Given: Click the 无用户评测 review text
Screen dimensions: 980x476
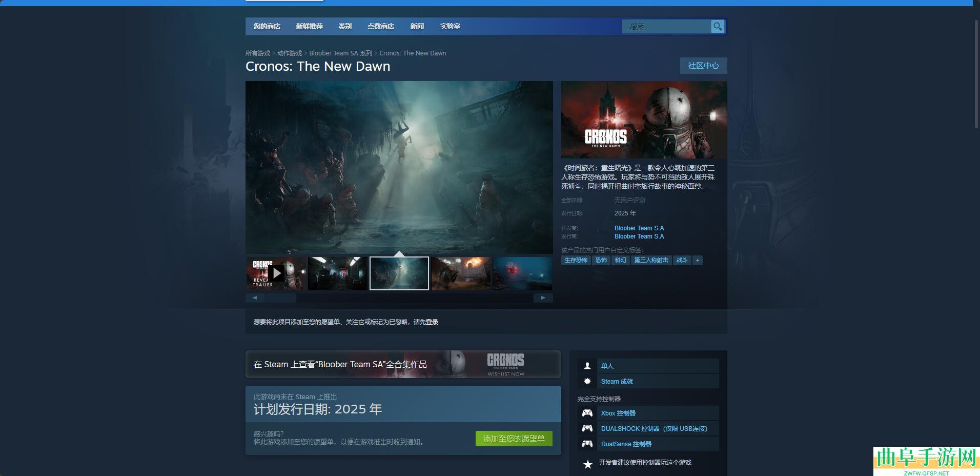Looking at the screenshot, I should coord(630,200).
